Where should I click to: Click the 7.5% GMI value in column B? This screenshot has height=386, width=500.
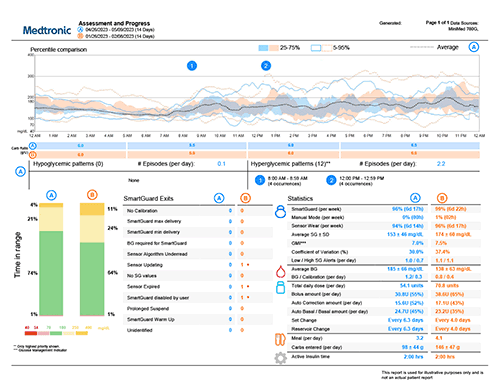tap(441, 243)
